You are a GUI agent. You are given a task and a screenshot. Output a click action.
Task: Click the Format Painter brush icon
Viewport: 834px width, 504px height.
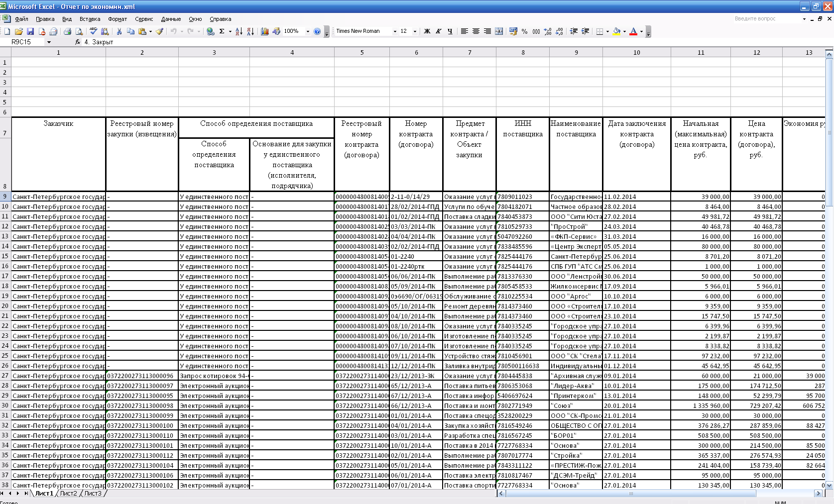(159, 31)
